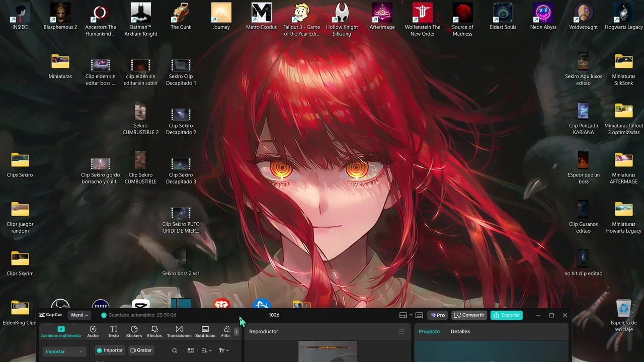This screenshot has height=362, width=644.
Task: Select the Miniaturas Howarts Legacy folder
Action: [x=624, y=217]
